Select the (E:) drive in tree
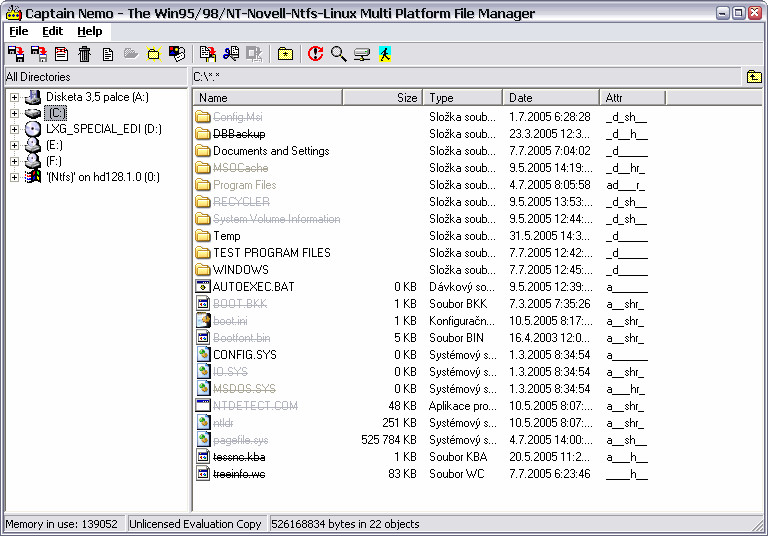Image resolution: width=768 pixels, height=536 pixels. click(54, 145)
